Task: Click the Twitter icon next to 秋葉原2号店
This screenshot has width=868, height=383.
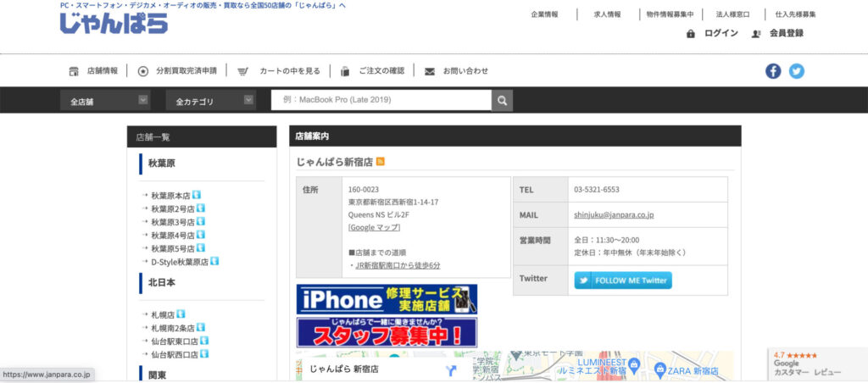Action: pyautogui.click(x=201, y=208)
